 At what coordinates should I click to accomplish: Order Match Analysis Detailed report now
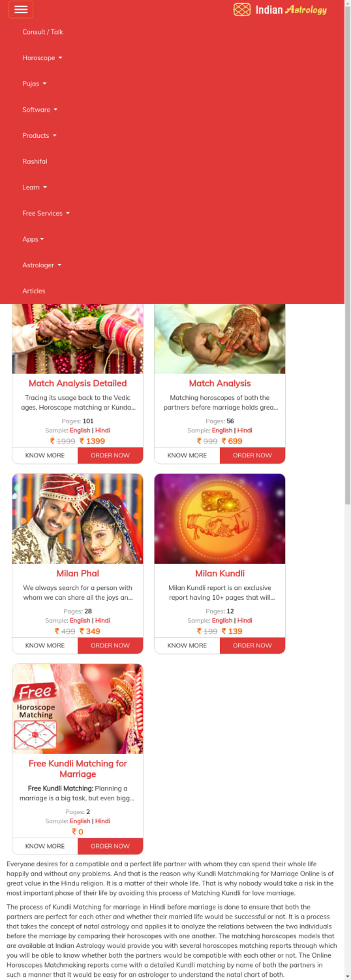(110, 455)
